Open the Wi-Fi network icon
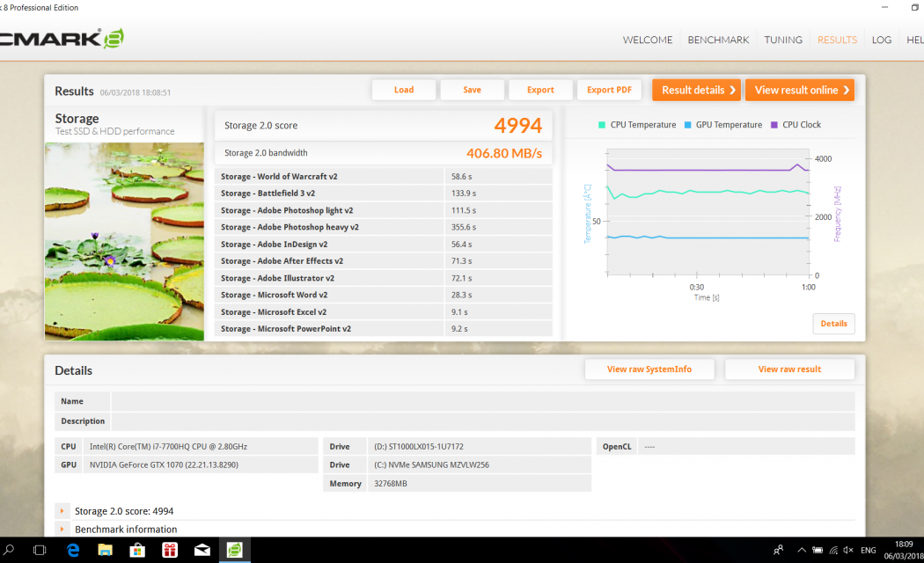924x563 pixels. [x=833, y=550]
